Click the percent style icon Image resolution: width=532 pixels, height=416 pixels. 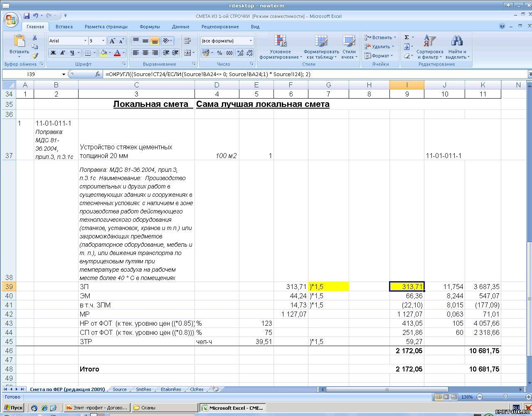tap(219, 53)
